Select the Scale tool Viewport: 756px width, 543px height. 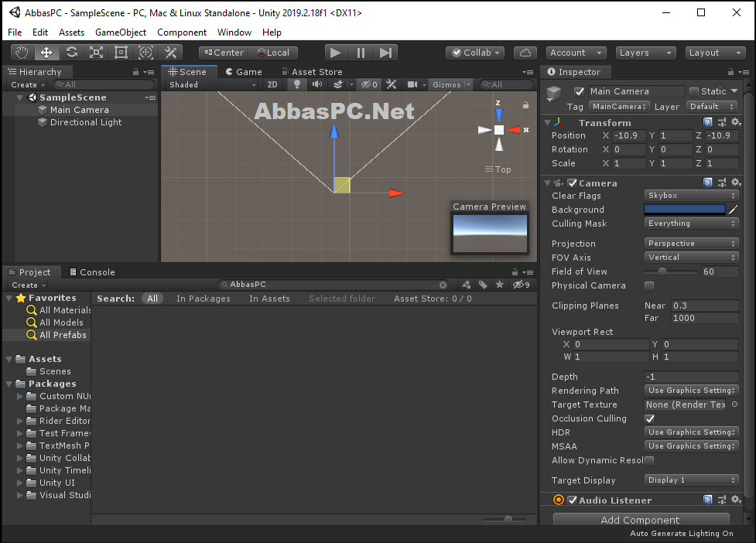point(97,53)
